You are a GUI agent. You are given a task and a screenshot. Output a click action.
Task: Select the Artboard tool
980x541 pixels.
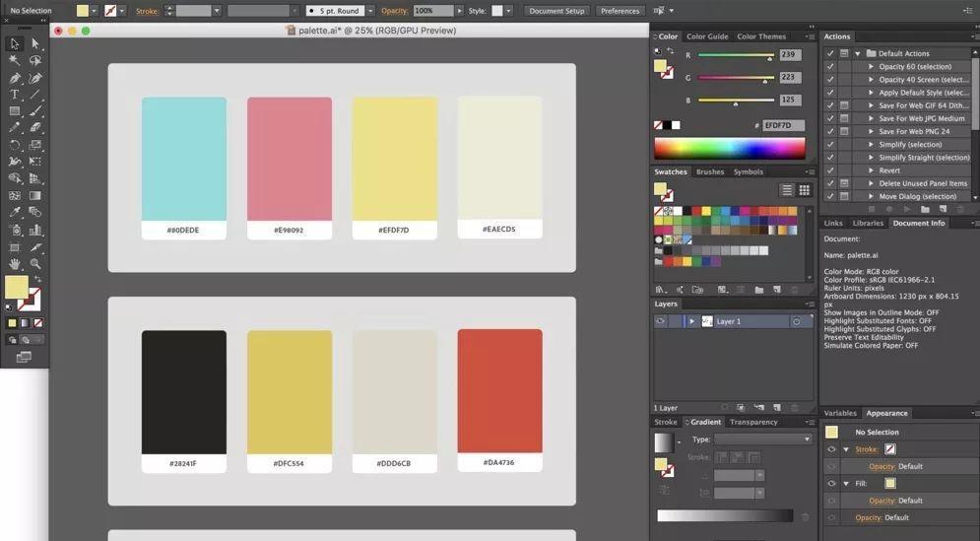pyautogui.click(x=15, y=247)
